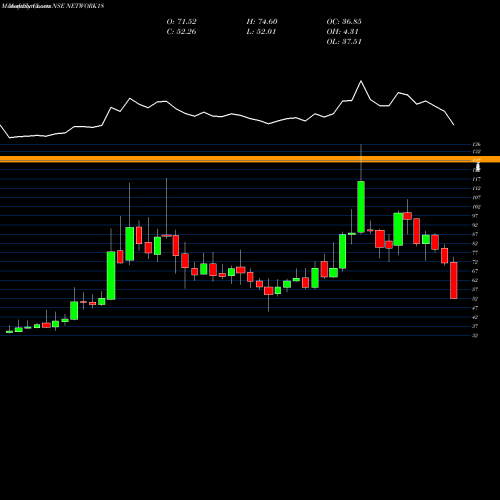Click the '117' price axis label

point(476,179)
